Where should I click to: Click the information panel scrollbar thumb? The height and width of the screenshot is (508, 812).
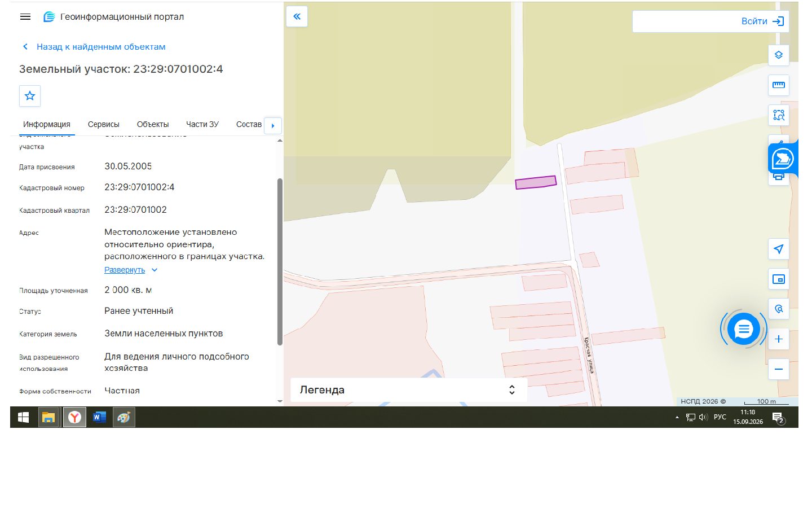(280, 261)
